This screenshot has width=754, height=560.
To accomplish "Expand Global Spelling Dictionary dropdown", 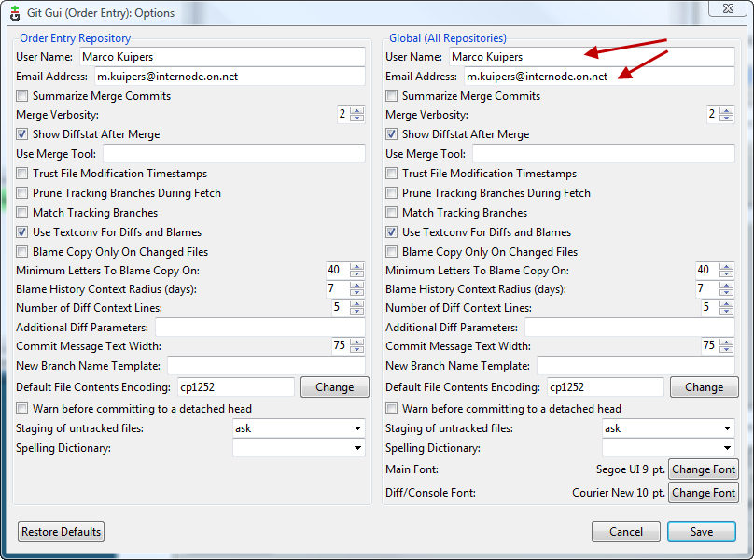I will point(668,448).
